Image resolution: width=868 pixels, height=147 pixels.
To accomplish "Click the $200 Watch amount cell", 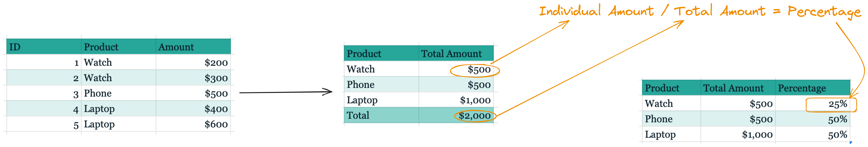I will [193, 62].
